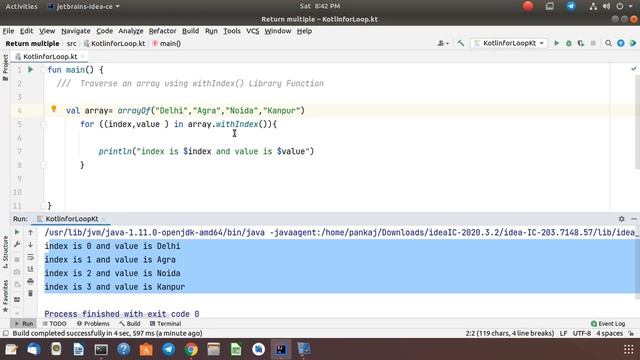The image size is (640, 360).
Task: Toggle the Project tool window
Action: pyautogui.click(x=5, y=67)
